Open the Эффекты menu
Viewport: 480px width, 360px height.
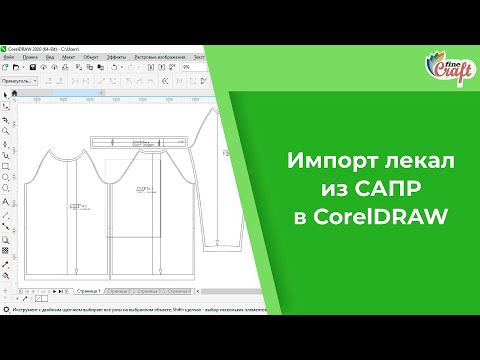coord(116,57)
